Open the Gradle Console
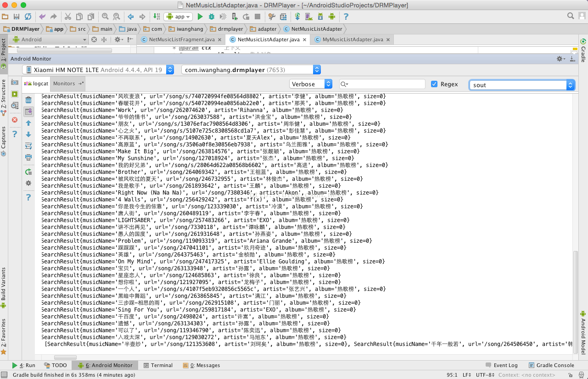Screen dimensions: 588x379 coord(551,365)
